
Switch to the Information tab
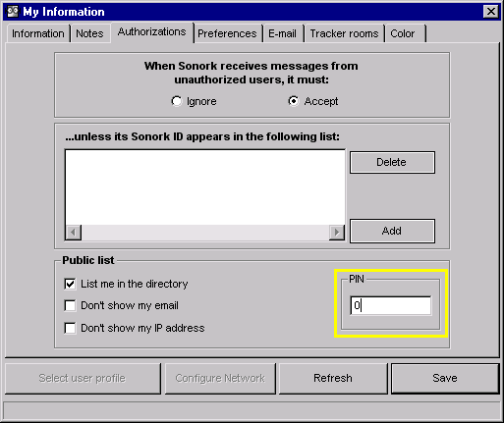pyautogui.click(x=38, y=33)
